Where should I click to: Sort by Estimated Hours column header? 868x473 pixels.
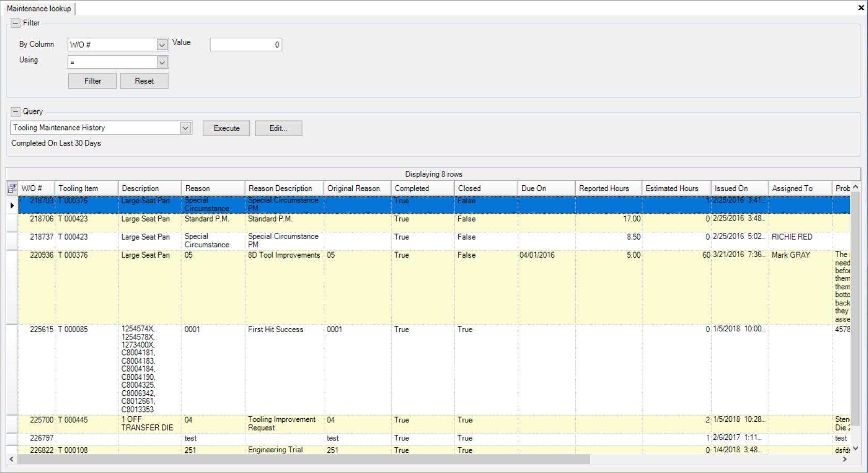click(677, 188)
